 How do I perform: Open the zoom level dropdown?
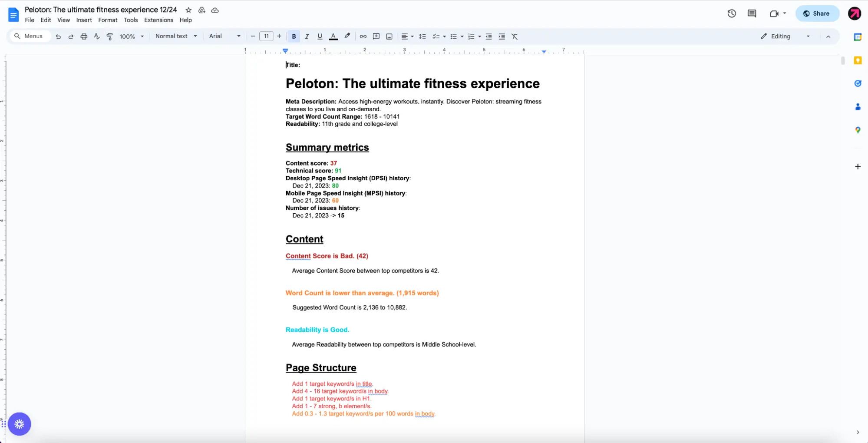[132, 36]
